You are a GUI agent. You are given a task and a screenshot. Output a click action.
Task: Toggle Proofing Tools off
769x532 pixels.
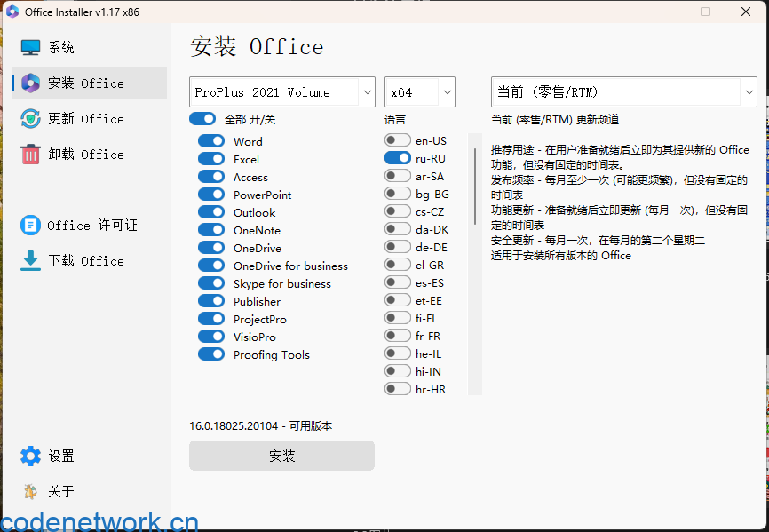tap(211, 354)
